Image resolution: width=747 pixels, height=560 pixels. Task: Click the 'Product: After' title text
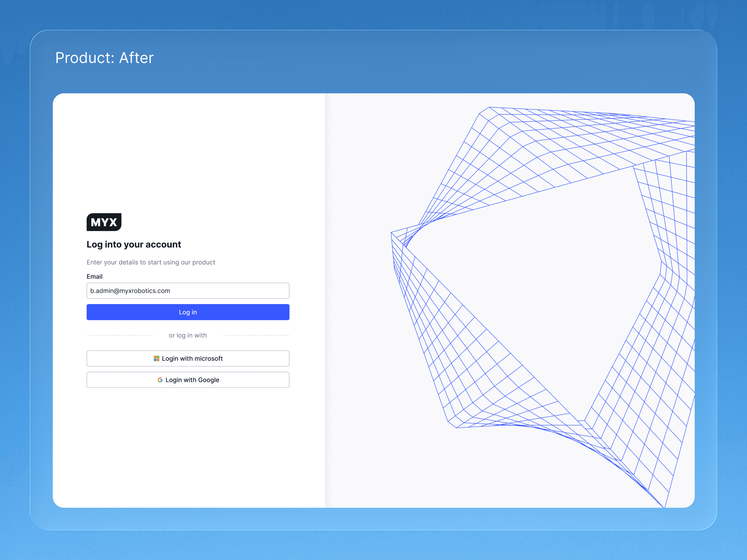[104, 58]
